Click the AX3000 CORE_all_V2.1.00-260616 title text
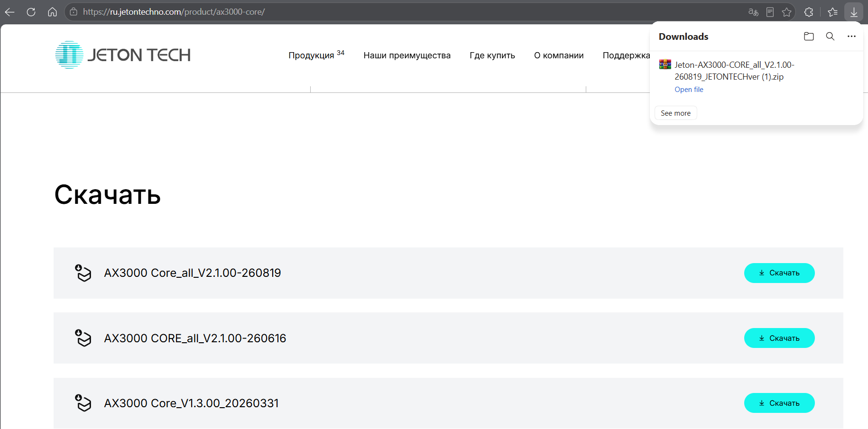Screen dimensions: 868x429 pos(195,338)
